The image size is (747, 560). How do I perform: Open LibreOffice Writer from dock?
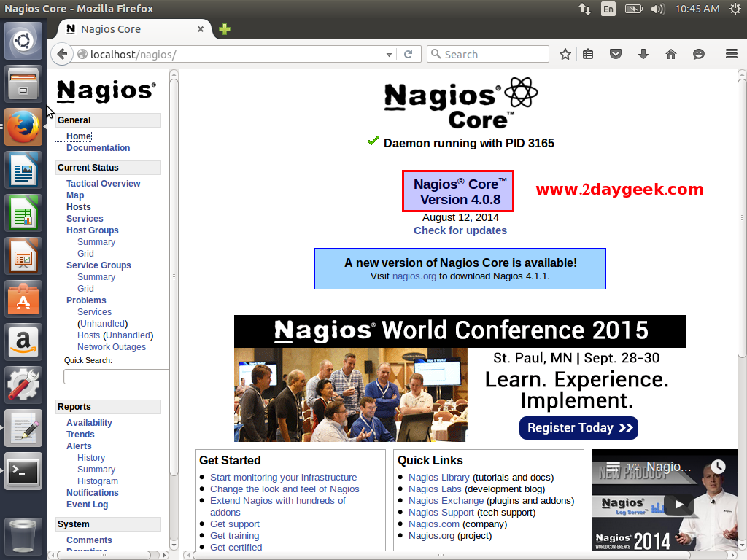coord(23,170)
